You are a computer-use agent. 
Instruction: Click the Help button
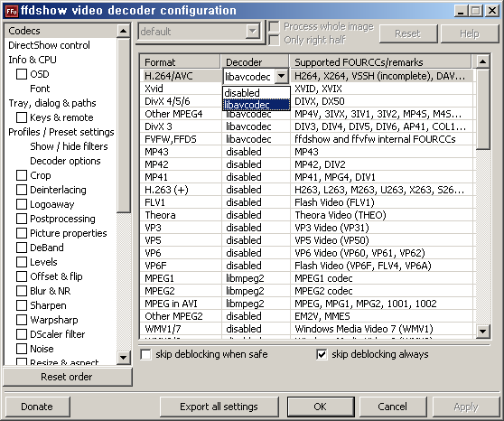pyautogui.click(x=470, y=33)
